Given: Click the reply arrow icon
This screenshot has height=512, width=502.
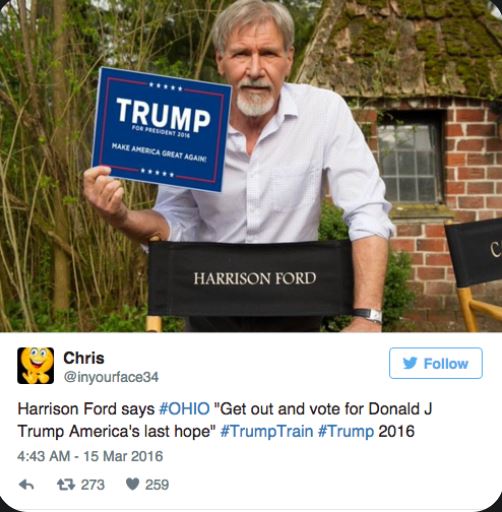Looking at the screenshot, I should tap(26, 485).
